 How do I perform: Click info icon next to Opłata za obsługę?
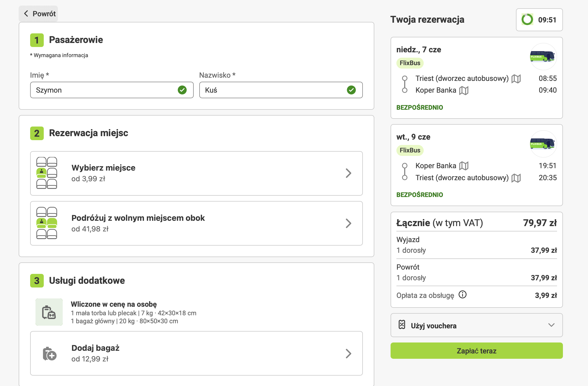462,294
